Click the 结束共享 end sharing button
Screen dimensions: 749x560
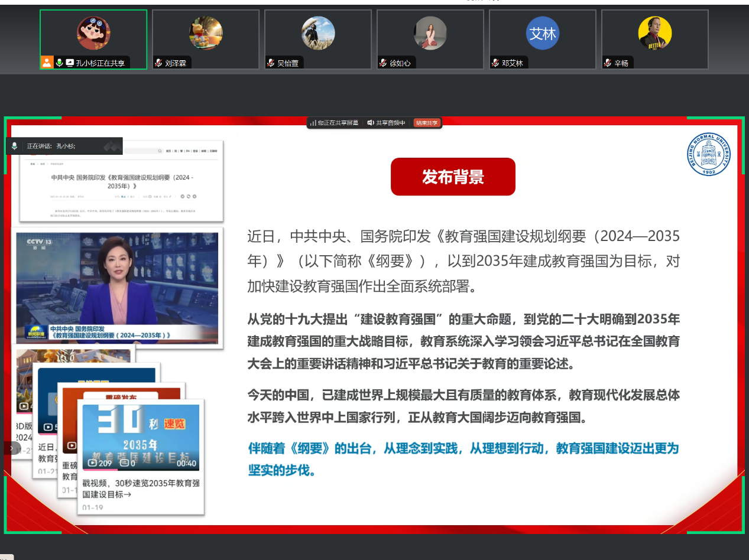pos(427,123)
